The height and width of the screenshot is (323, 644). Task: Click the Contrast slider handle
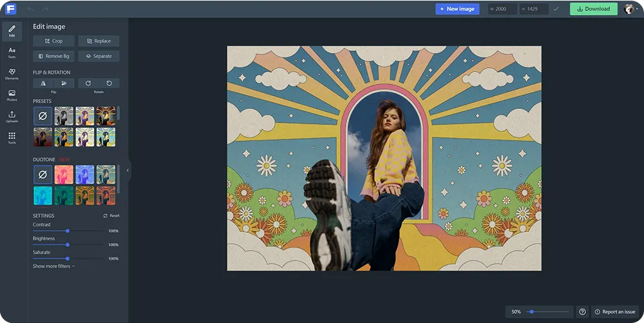tap(68, 231)
